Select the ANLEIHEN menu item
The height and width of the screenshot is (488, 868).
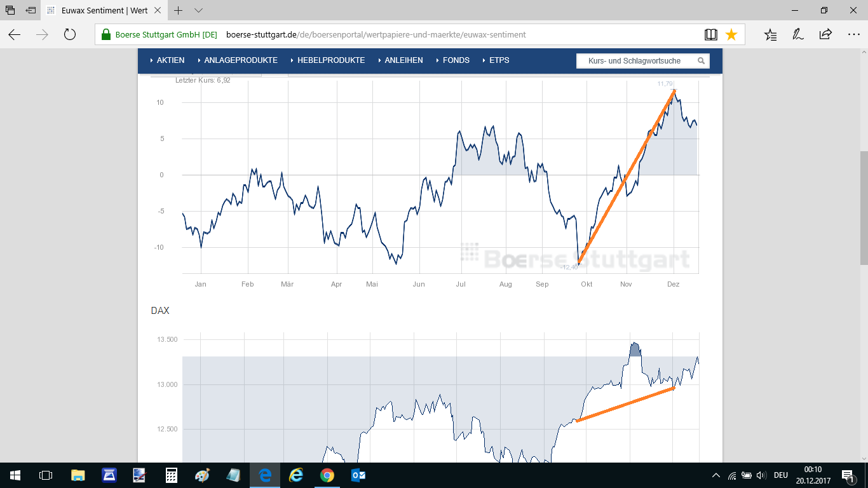click(403, 60)
